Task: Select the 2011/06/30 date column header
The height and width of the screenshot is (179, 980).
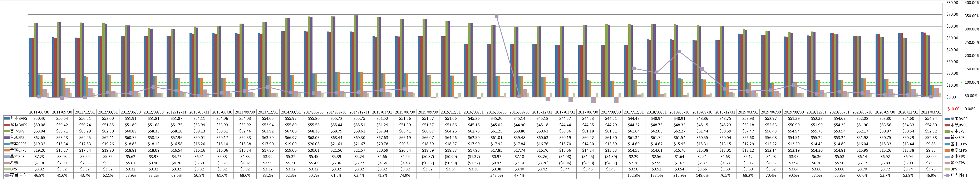Action: click(40, 112)
